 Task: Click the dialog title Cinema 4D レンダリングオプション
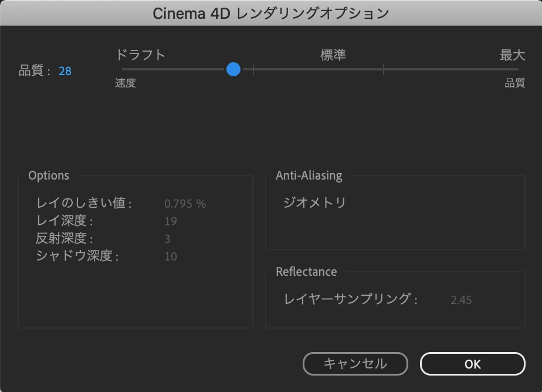tap(271, 13)
